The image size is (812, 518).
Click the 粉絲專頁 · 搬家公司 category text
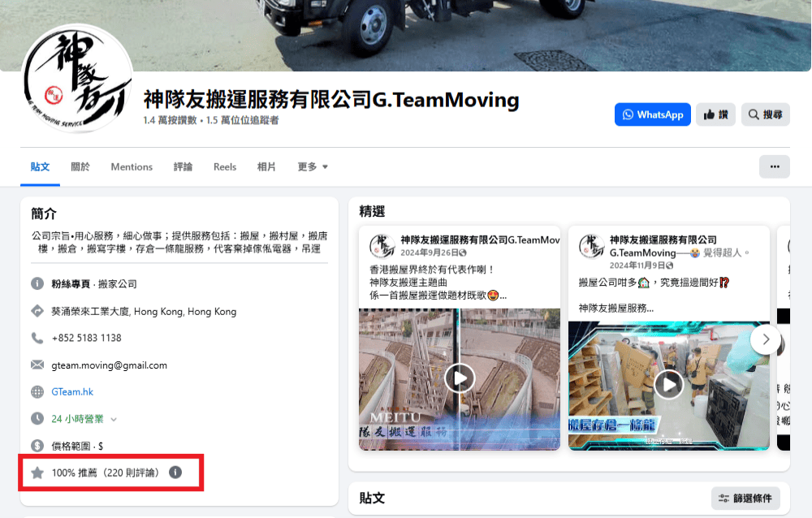94,284
